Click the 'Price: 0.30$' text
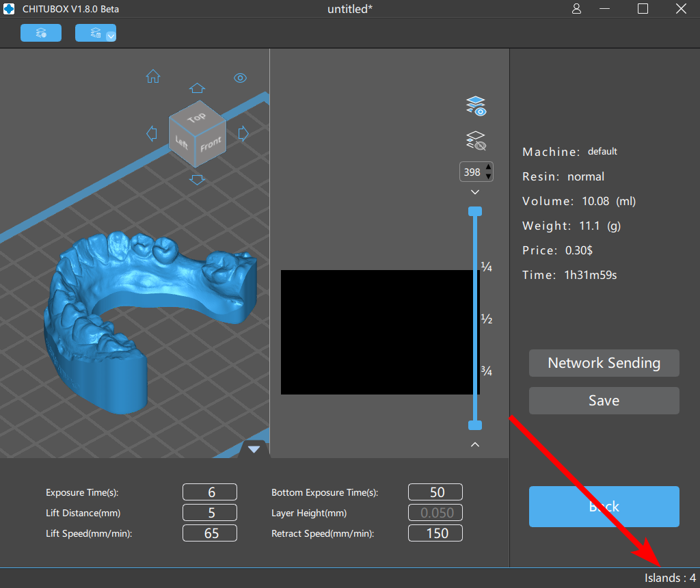 [558, 250]
